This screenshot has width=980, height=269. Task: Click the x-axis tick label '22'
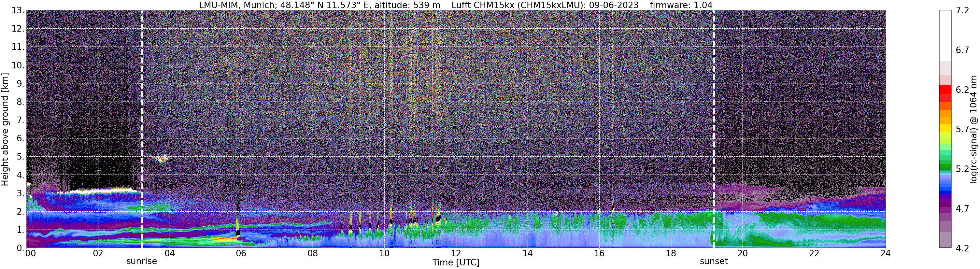click(814, 253)
